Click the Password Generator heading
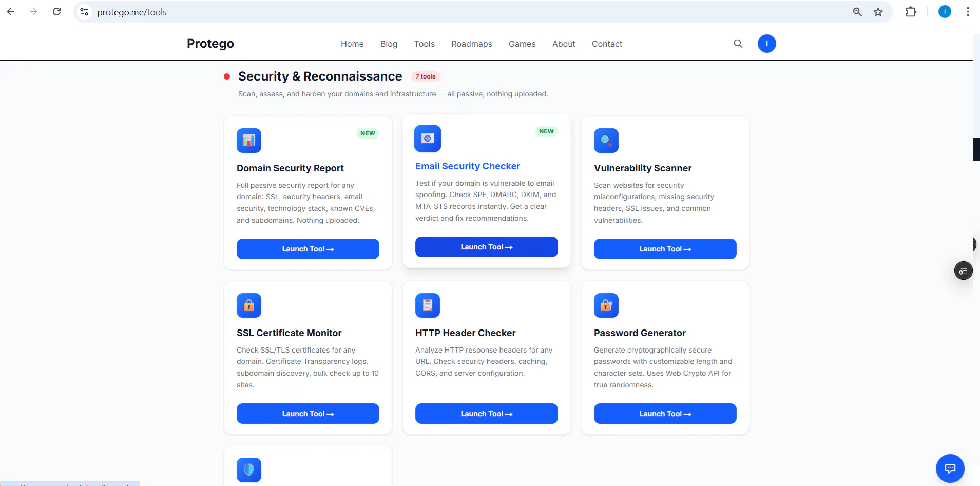 click(x=640, y=333)
